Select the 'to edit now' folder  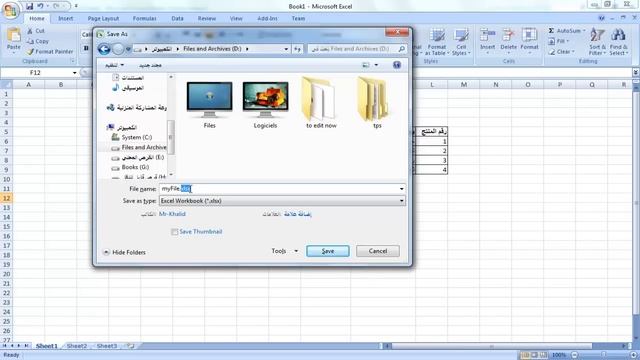tap(321, 103)
